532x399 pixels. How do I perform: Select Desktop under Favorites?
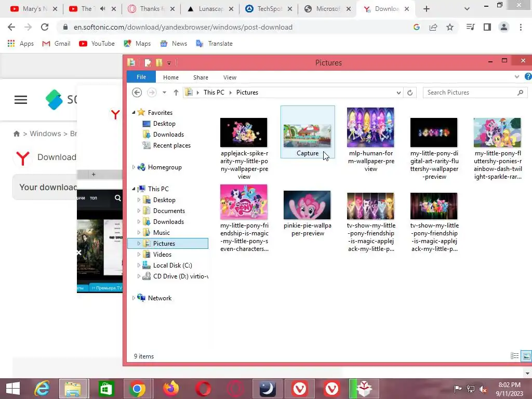coord(164,124)
